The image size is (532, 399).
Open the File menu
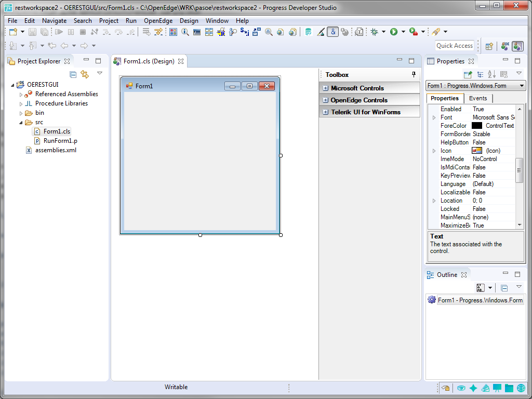(x=12, y=21)
